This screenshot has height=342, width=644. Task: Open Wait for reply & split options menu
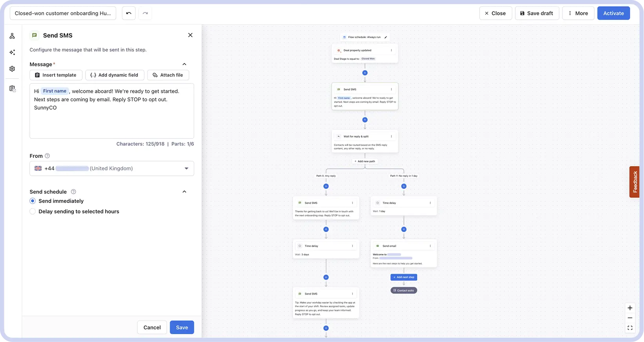(x=391, y=136)
